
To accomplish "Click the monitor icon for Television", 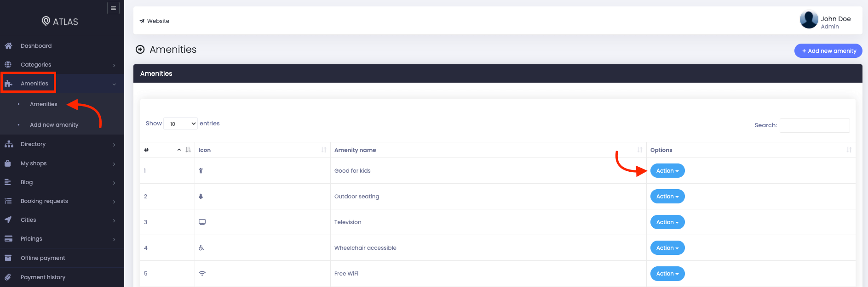I will pos(202,222).
